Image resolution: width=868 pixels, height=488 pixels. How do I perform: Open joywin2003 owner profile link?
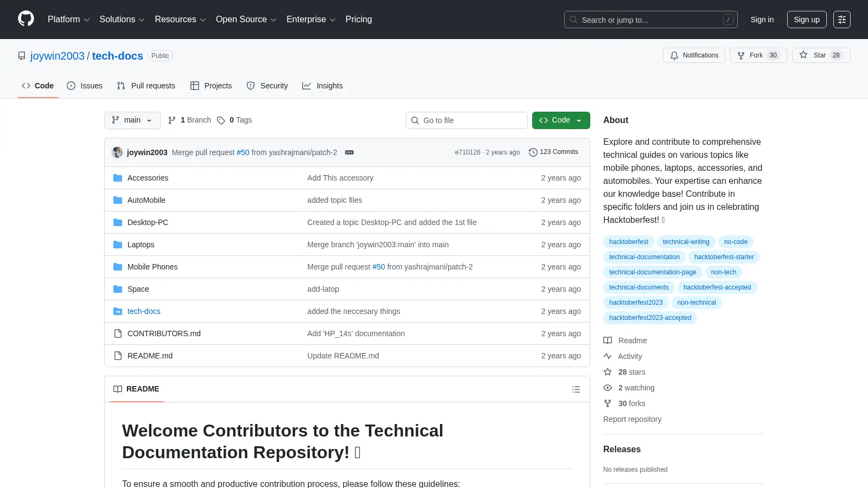(x=58, y=56)
